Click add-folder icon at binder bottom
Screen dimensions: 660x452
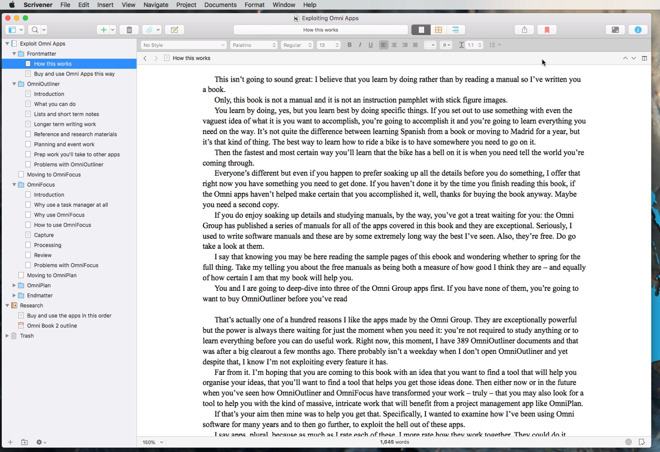tap(24, 442)
